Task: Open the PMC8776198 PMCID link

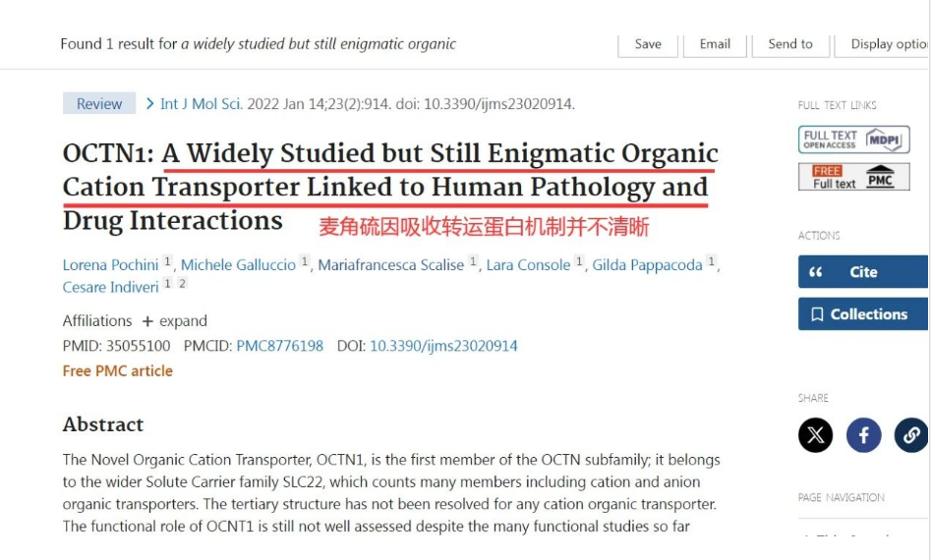Action: pos(279,346)
